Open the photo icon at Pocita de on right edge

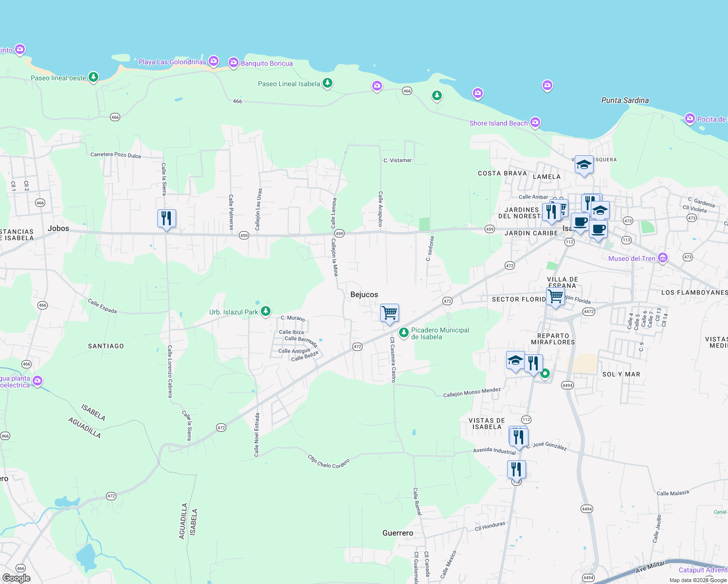pyautogui.click(x=690, y=118)
